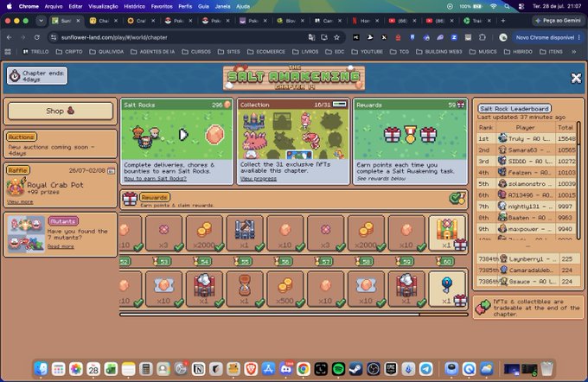This screenshot has height=382, width=588.
Task: Switch to the Netflix browser tab
Action: pos(363,21)
